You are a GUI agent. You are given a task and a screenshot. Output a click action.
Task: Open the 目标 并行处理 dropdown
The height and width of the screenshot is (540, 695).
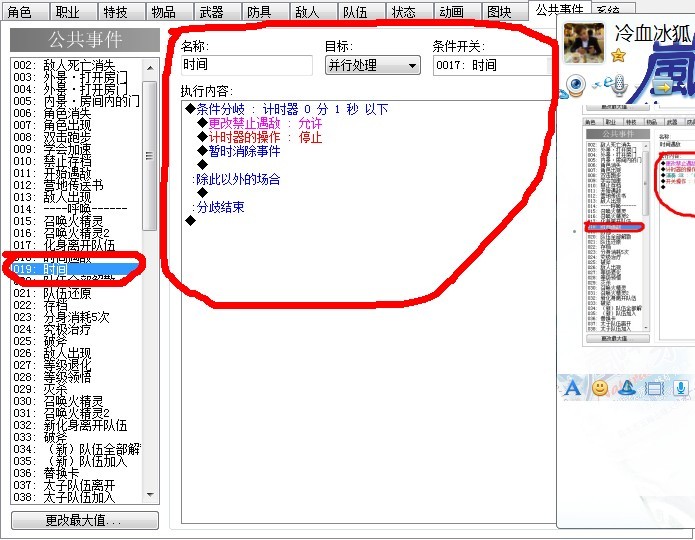click(373, 66)
